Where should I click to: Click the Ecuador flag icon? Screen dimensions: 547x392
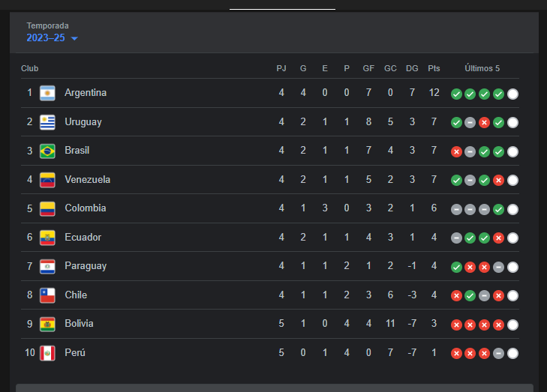[x=47, y=238]
